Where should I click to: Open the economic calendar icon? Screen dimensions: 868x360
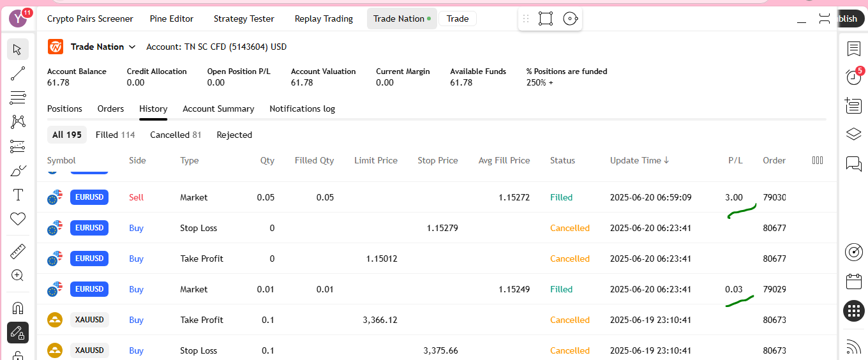[x=853, y=281]
